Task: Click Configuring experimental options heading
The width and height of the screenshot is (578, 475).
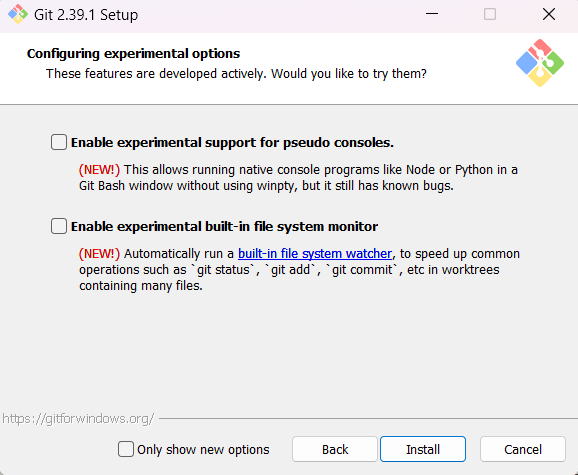Action: coord(133,54)
